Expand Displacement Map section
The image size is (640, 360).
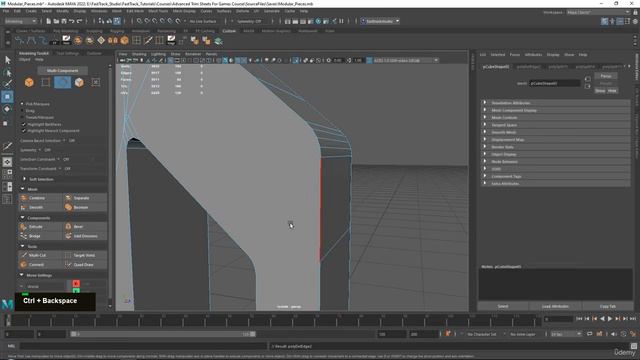click(x=555, y=140)
